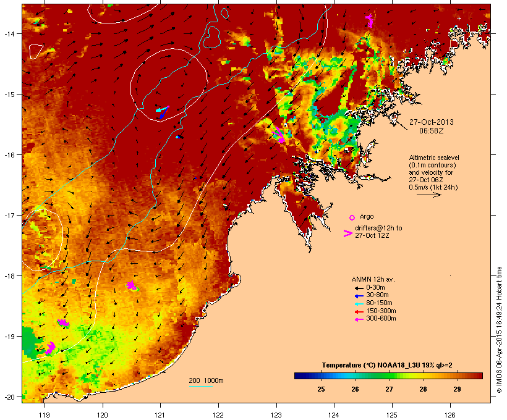Click the longitude axis label 126
Image resolution: width=507 pixels, height=420 pixels.
(449, 414)
